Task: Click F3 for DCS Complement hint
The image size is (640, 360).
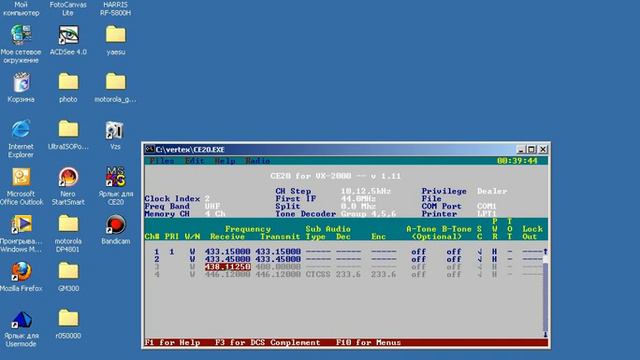Action: [268, 342]
